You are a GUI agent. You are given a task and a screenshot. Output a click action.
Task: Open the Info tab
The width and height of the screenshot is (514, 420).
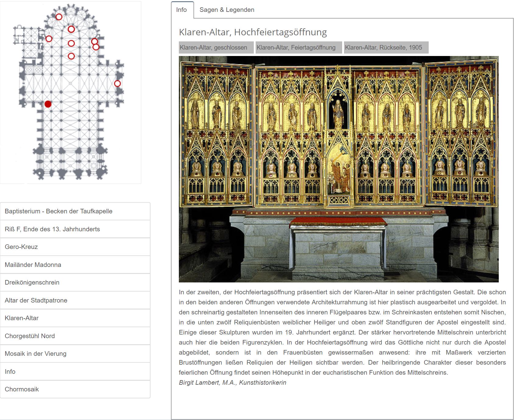pyautogui.click(x=182, y=10)
